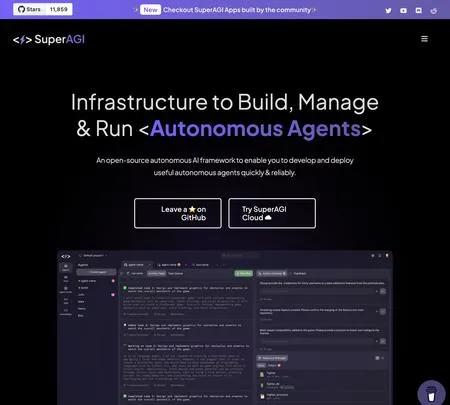Click "Leave a star on GitHub" button
Image resolution: width=450 pixels, height=405 pixels.
(x=178, y=213)
